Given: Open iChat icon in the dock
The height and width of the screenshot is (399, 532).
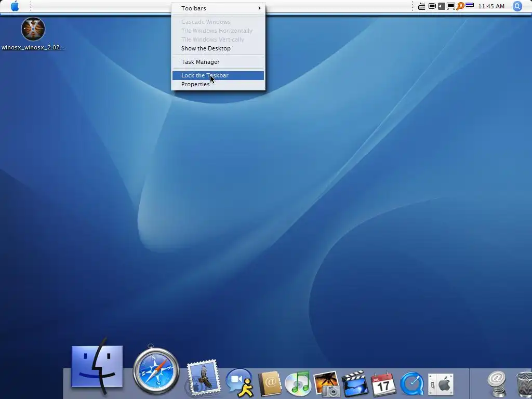Looking at the screenshot, I should (x=240, y=382).
